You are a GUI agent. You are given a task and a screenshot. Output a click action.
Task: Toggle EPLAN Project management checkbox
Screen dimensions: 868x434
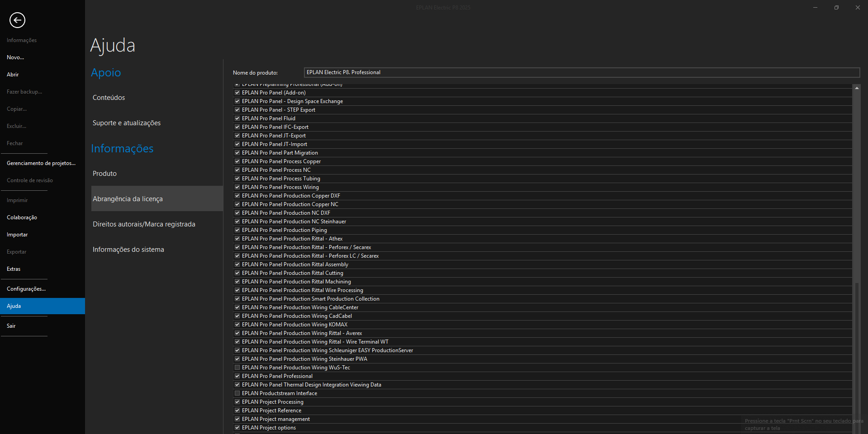(237, 419)
